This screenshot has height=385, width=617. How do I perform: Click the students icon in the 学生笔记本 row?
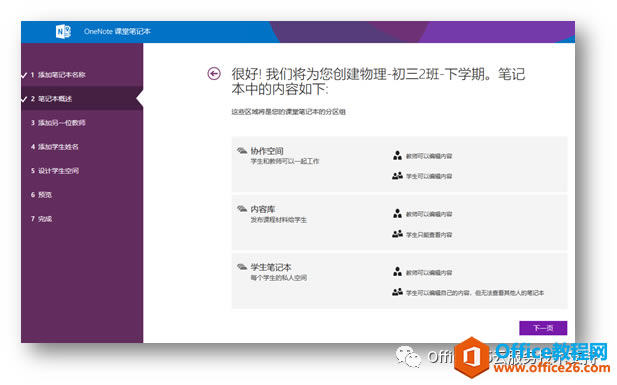coord(397,292)
